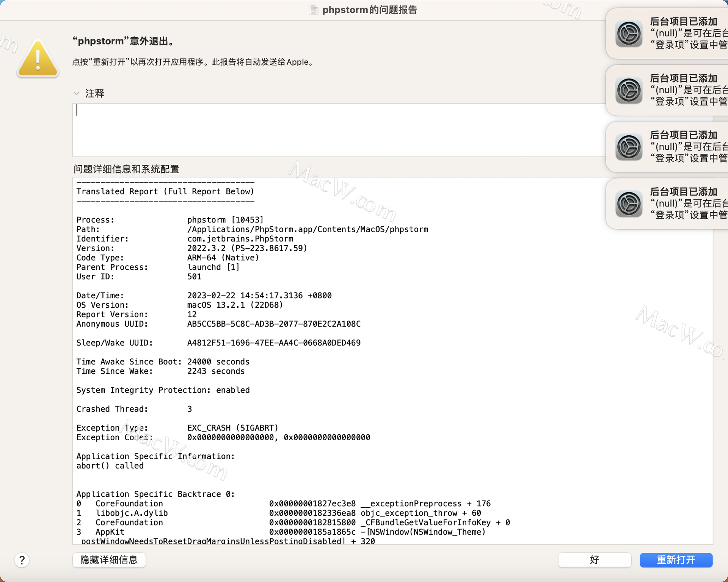Click backtrace entry 'objc_exception_throw + 60'
Image resolution: width=728 pixels, height=582 pixels.
[421, 514]
